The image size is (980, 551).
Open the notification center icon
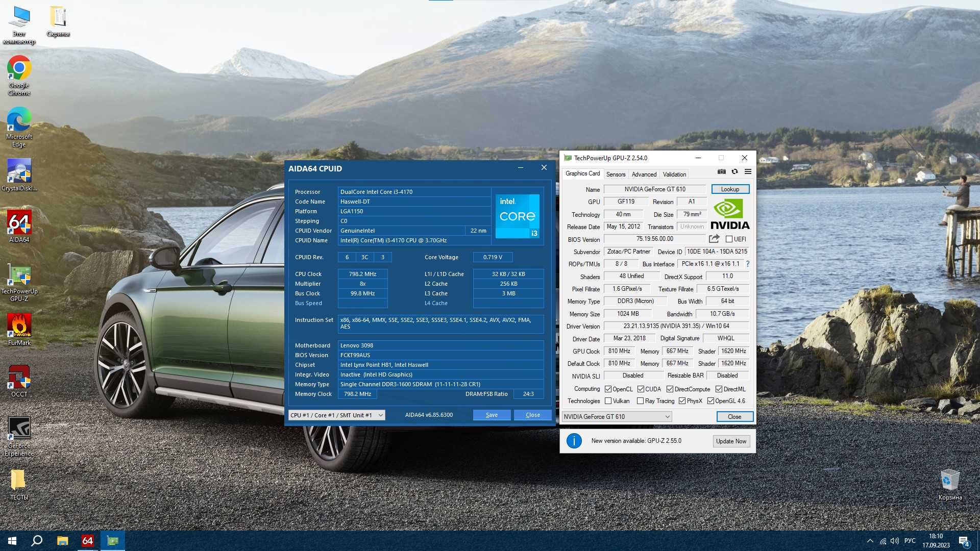pos(964,541)
